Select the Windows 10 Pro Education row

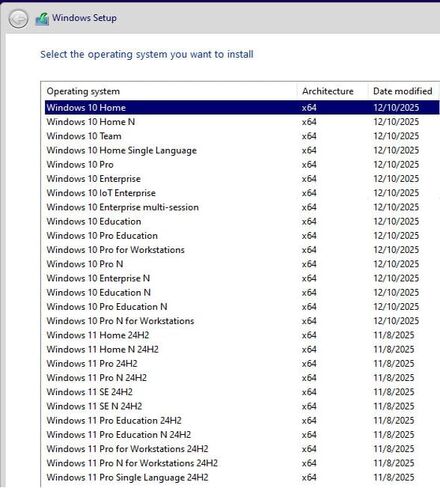242,236
